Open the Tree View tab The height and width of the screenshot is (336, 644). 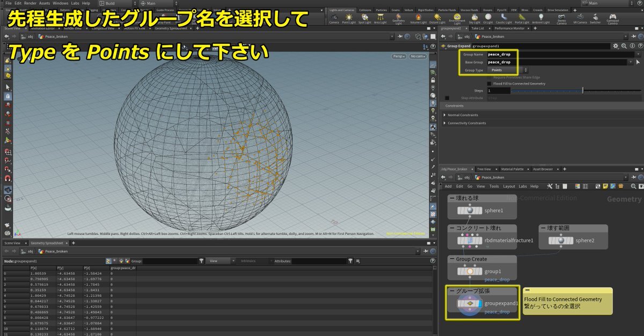click(484, 169)
